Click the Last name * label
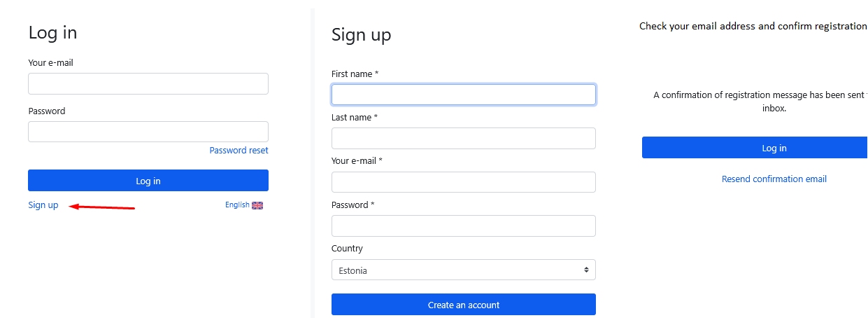 [x=354, y=118]
